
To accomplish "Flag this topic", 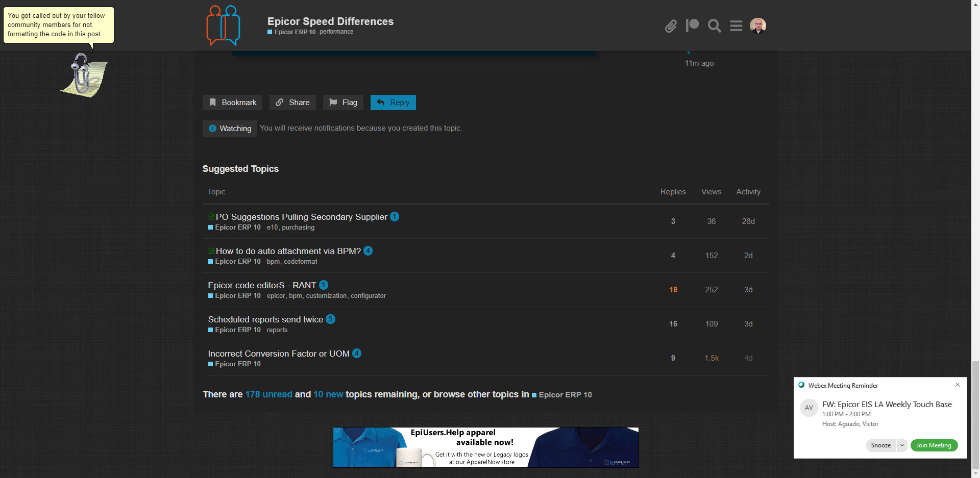I will pyautogui.click(x=343, y=103).
